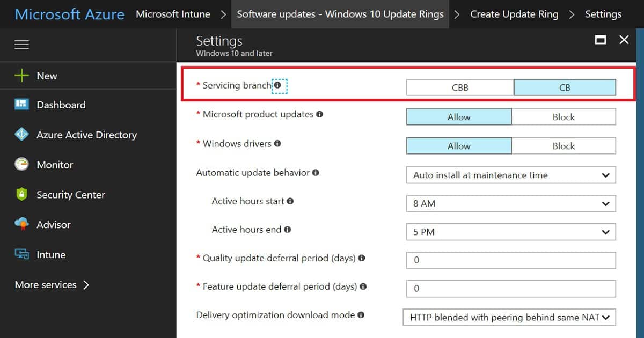Show info for Feature update deferral period

tap(363, 286)
